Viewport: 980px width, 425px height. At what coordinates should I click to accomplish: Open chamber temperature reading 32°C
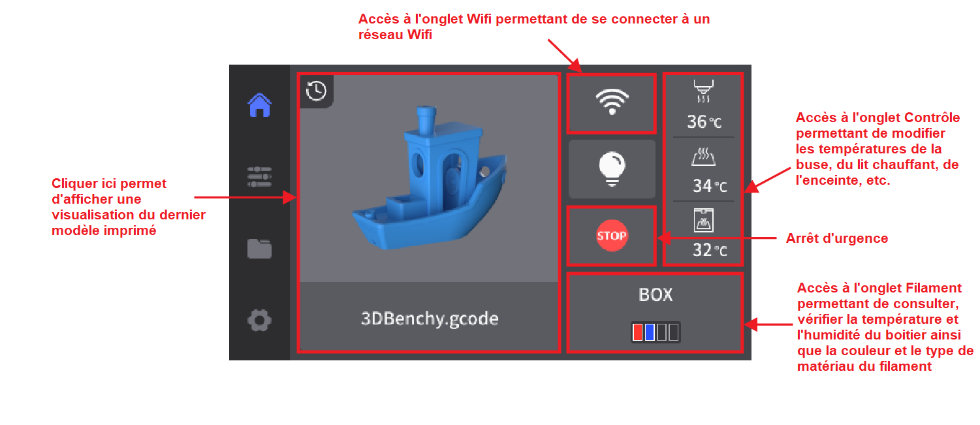[x=709, y=250]
